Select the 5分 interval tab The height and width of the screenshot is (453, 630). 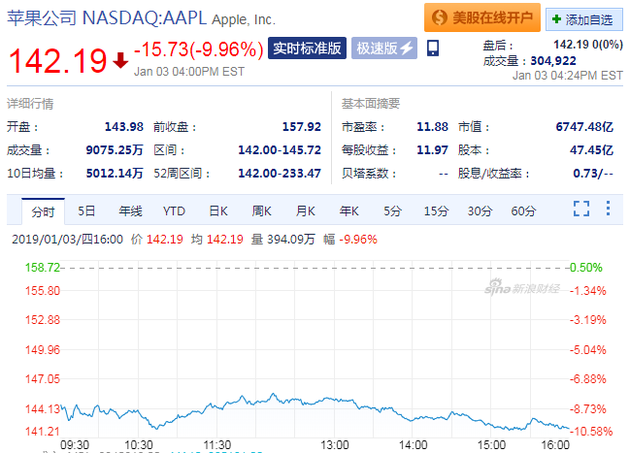(x=392, y=211)
